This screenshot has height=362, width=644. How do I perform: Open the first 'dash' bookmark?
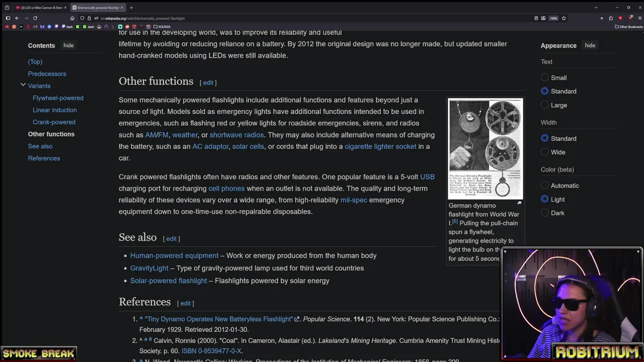(67, 27)
